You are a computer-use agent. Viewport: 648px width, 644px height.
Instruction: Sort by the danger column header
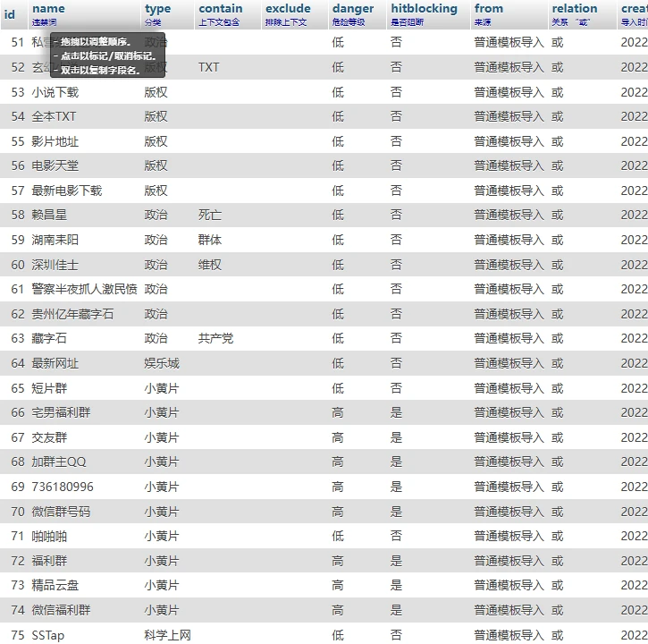(x=352, y=9)
